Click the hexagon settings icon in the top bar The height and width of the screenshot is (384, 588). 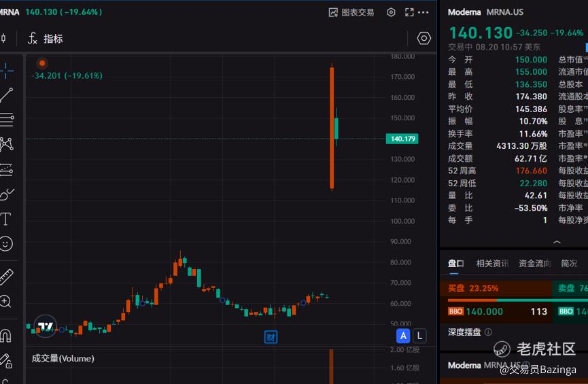click(x=391, y=12)
